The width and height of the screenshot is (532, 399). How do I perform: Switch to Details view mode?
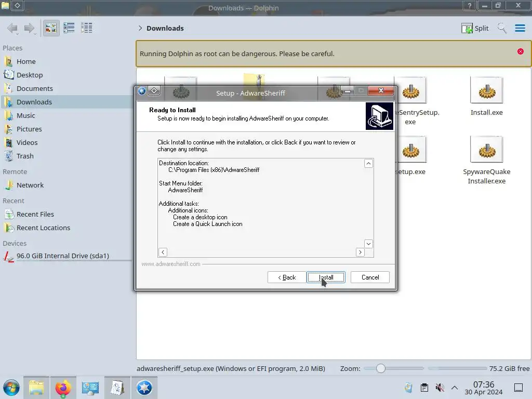tap(87, 28)
